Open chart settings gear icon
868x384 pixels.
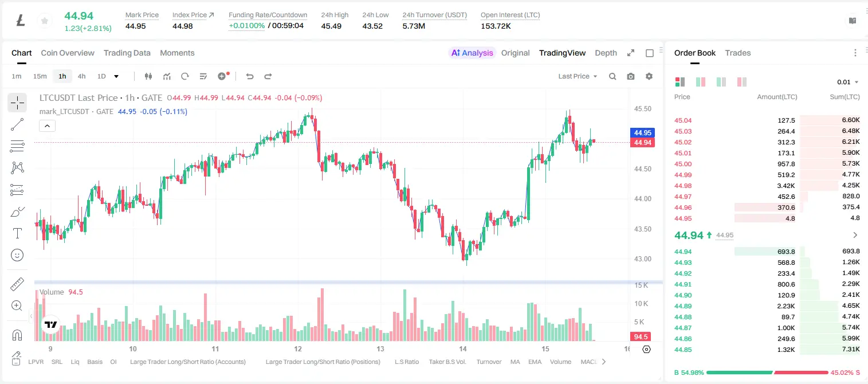pos(649,76)
